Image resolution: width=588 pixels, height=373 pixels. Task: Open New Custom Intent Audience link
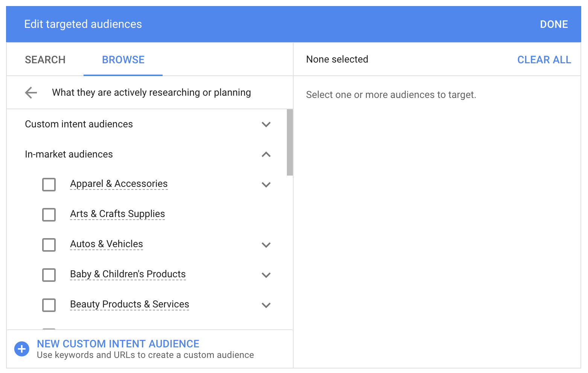[x=118, y=344]
